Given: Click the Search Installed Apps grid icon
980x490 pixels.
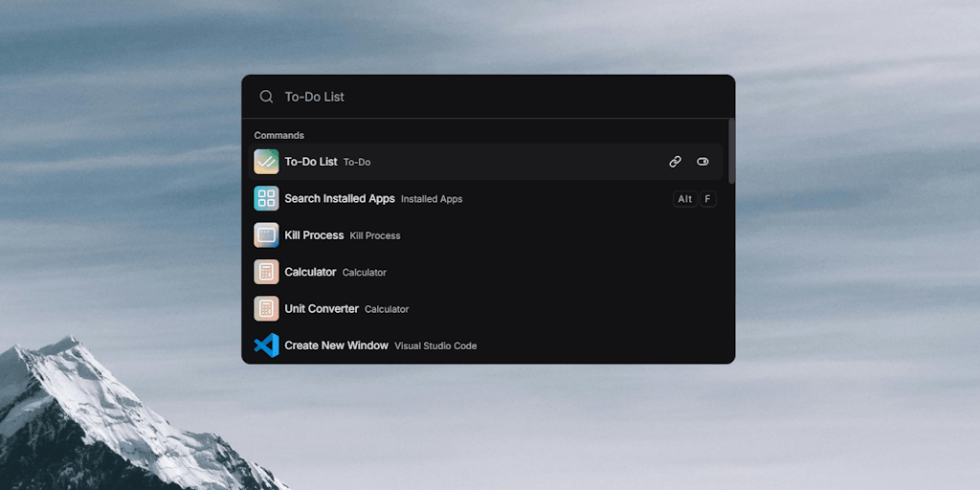Looking at the screenshot, I should 266,199.
